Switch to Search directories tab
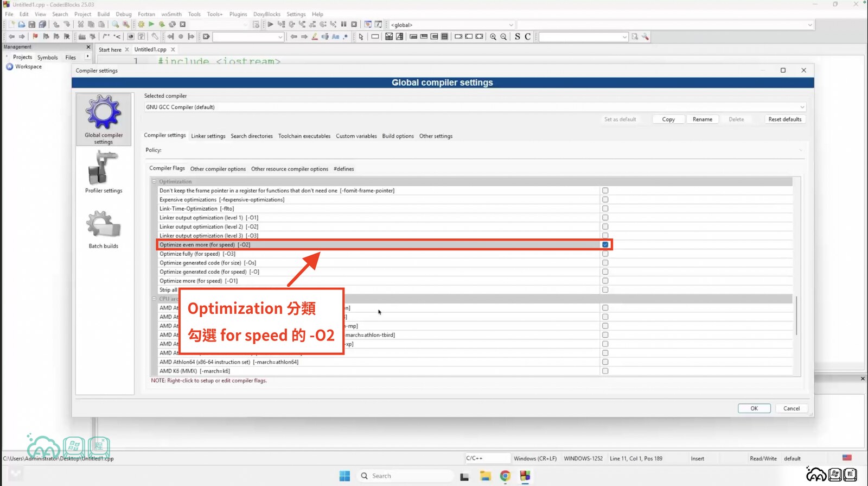This screenshot has height=486, width=868. [x=252, y=136]
